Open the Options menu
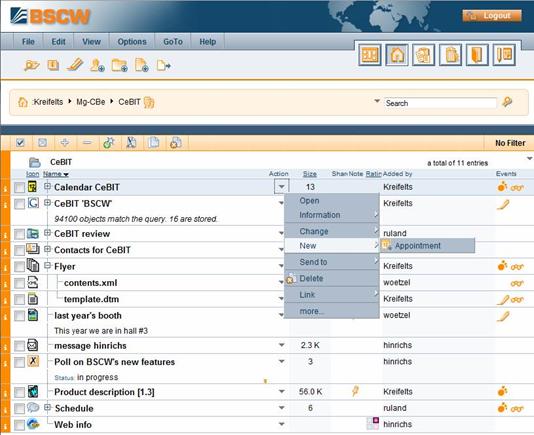Viewport: 534px width, 435px height. [x=132, y=42]
